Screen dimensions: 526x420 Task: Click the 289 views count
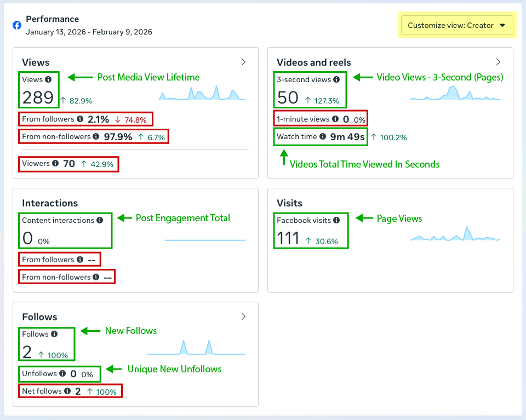coord(38,98)
